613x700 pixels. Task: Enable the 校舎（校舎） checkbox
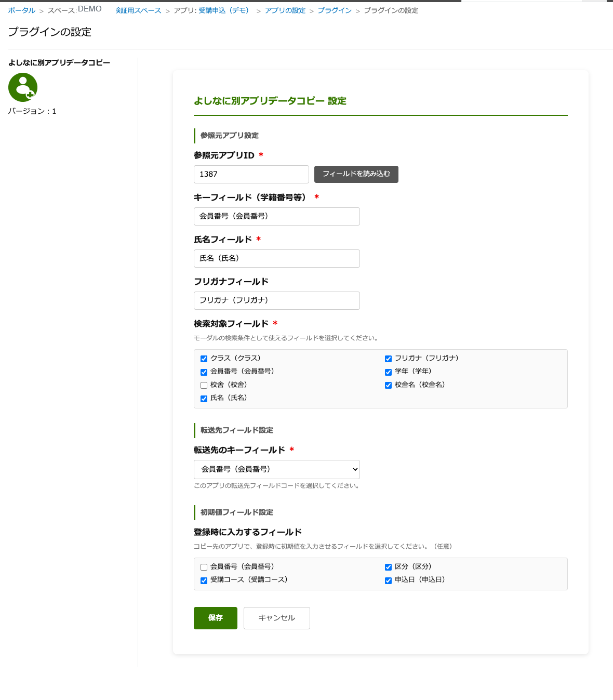[204, 385]
